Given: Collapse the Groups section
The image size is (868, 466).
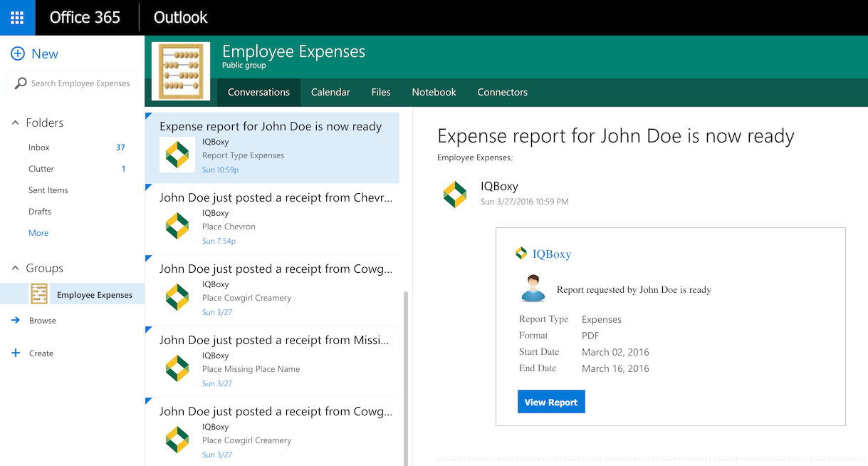Looking at the screenshot, I should [x=16, y=269].
